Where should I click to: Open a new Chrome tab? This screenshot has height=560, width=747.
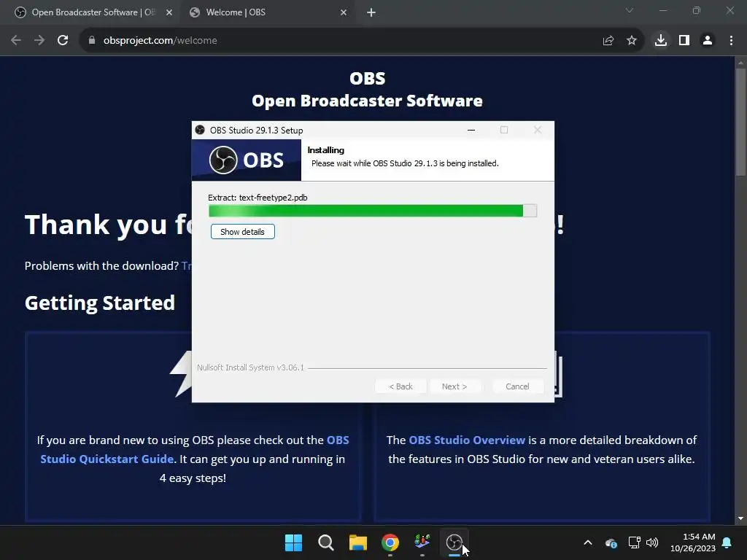pos(371,13)
